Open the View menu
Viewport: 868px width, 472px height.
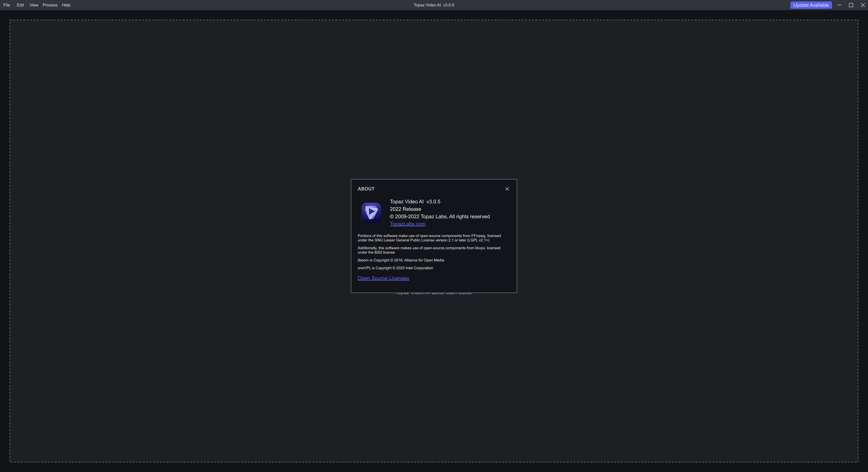coord(34,5)
